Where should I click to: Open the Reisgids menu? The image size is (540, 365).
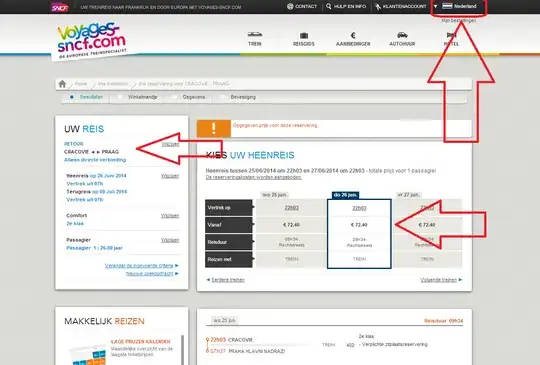click(304, 39)
